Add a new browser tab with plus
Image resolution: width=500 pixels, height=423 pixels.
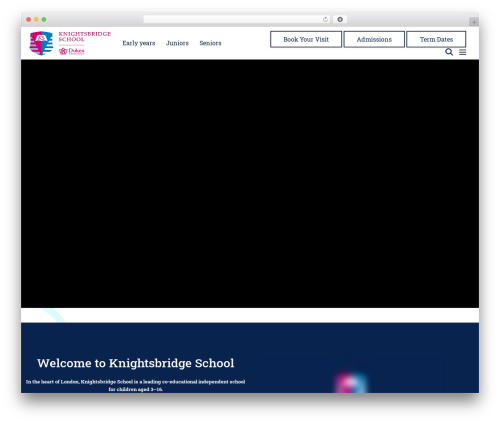(x=474, y=22)
